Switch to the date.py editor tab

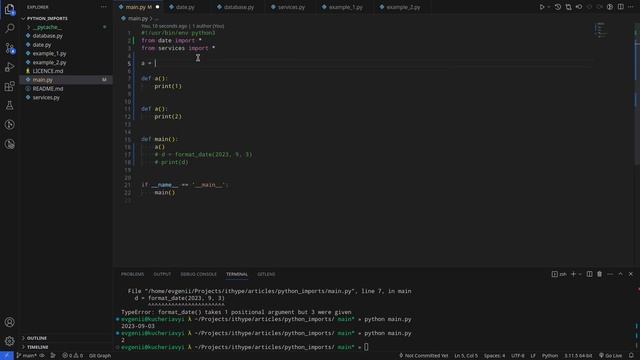point(185,7)
